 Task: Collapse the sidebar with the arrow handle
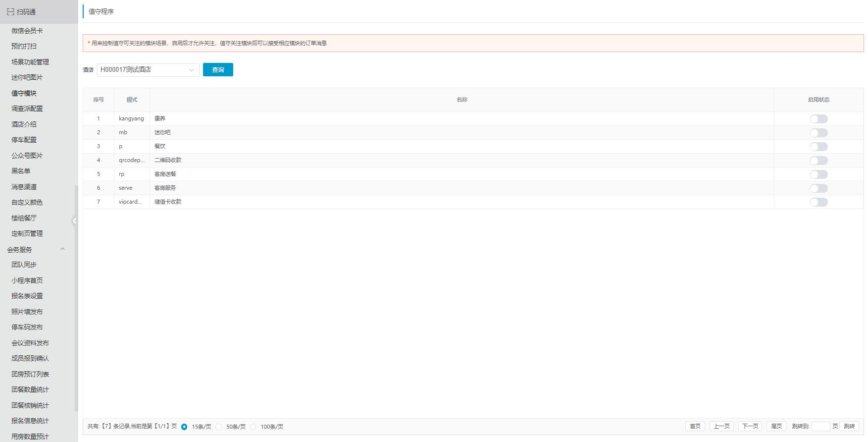click(74, 221)
